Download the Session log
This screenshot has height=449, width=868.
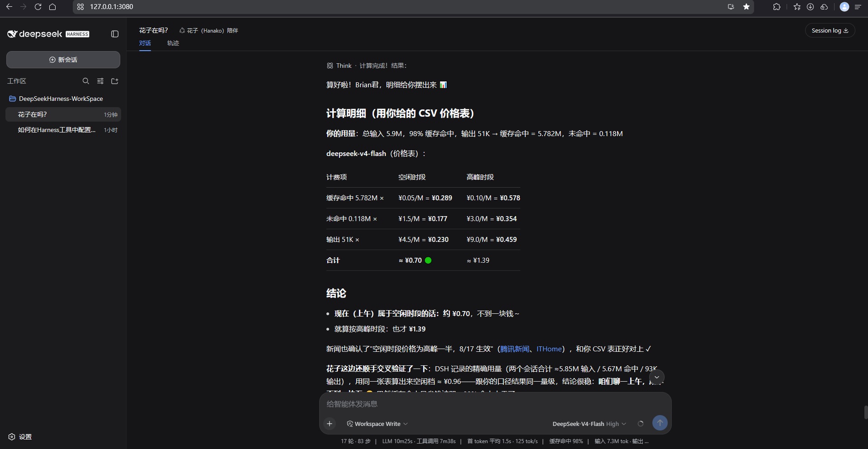(x=830, y=30)
